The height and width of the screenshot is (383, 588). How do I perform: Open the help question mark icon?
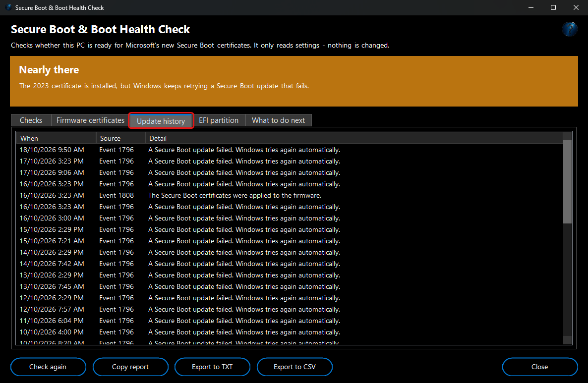pyautogui.click(x=569, y=29)
